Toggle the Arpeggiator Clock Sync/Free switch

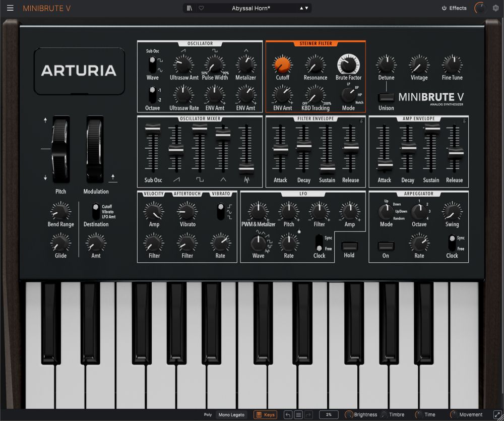[452, 243]
